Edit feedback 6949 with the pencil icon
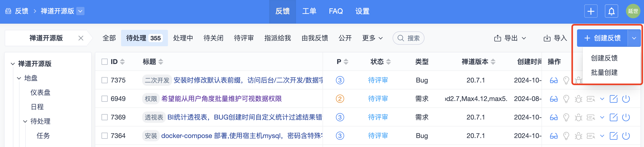 coord(614,99)
